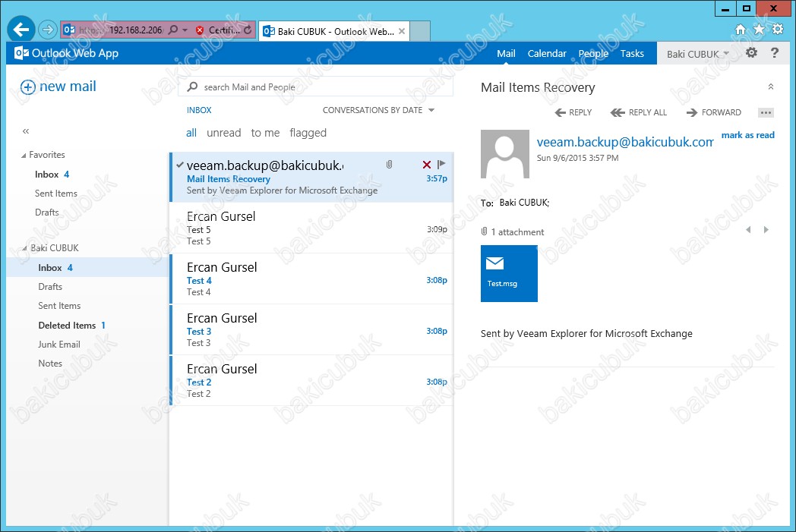
Task: Show the next attachment with the right arrow
Action: (x=766, y=230)
